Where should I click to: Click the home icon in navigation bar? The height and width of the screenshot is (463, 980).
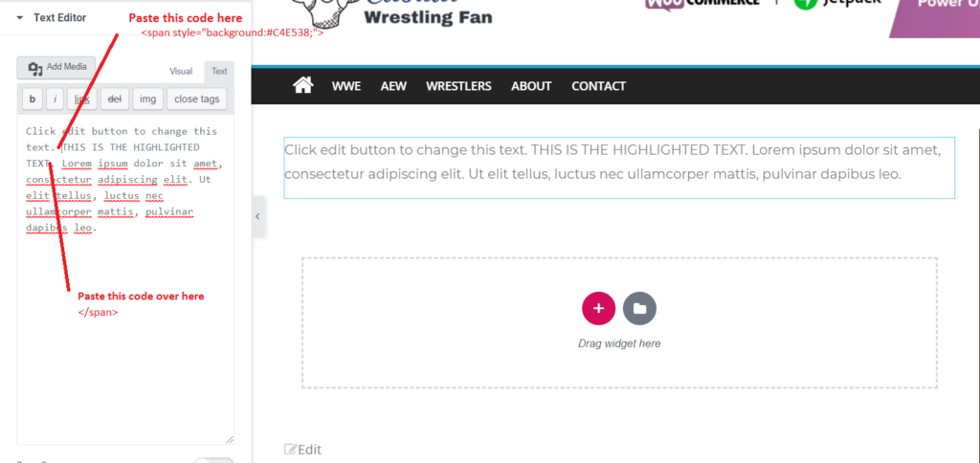[303, 85]
